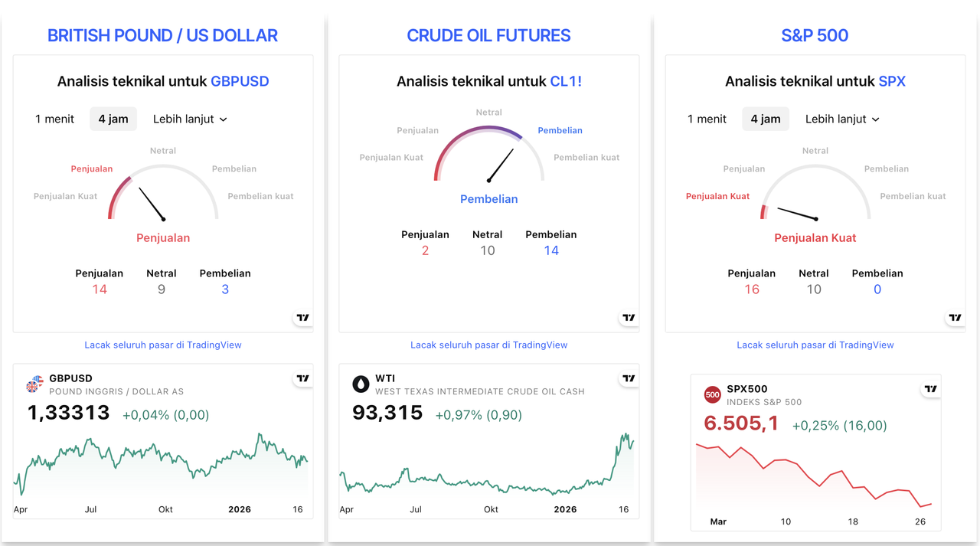Click the SPX symbol link in analysis title
This screenshot has height=546, width=980.
tap(892, 81)
